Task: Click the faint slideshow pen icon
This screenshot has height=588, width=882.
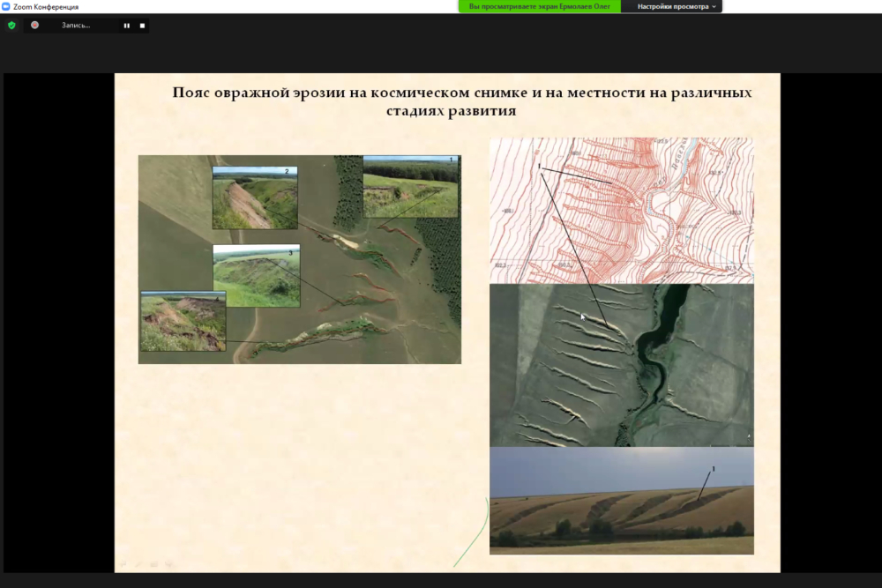Action: click(138, 563)
